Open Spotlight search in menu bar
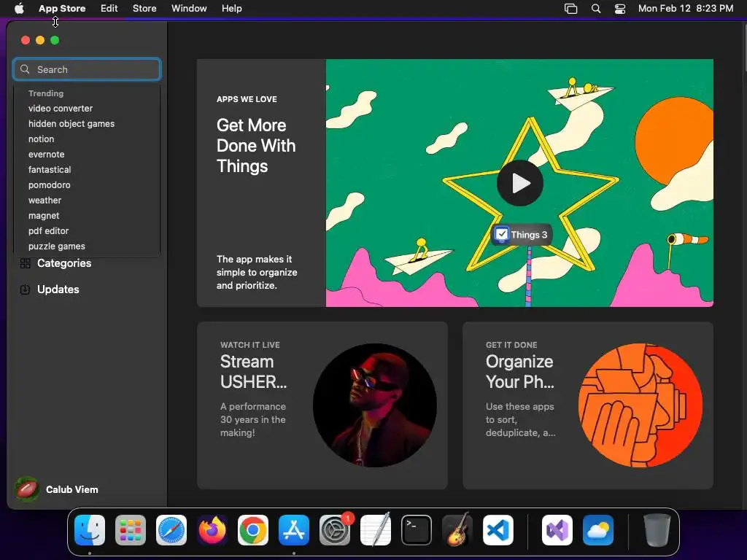The image size is (747, 560). point(596,9)
